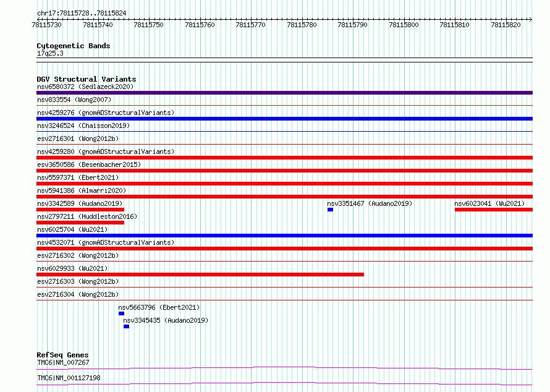550x392 pixels.
Task: Open nsv5663796 (Ebert2021) variant label
Action: [x=159, y=307]
